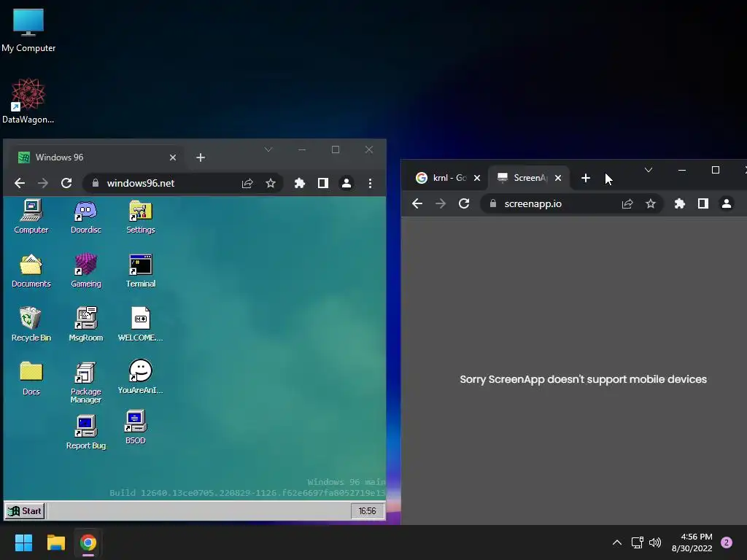747x560 pixels.
Task: Add a new tab in the ScreenApp window
Action: tap(586, 178)
